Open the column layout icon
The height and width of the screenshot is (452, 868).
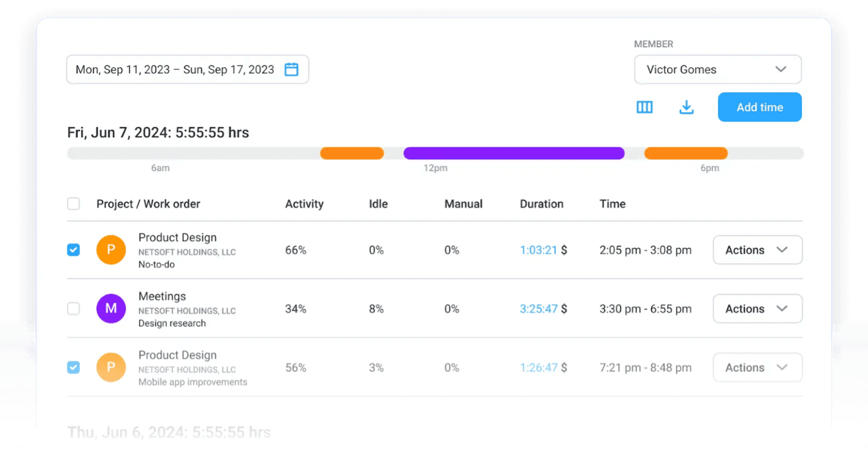tap(644, 107)
